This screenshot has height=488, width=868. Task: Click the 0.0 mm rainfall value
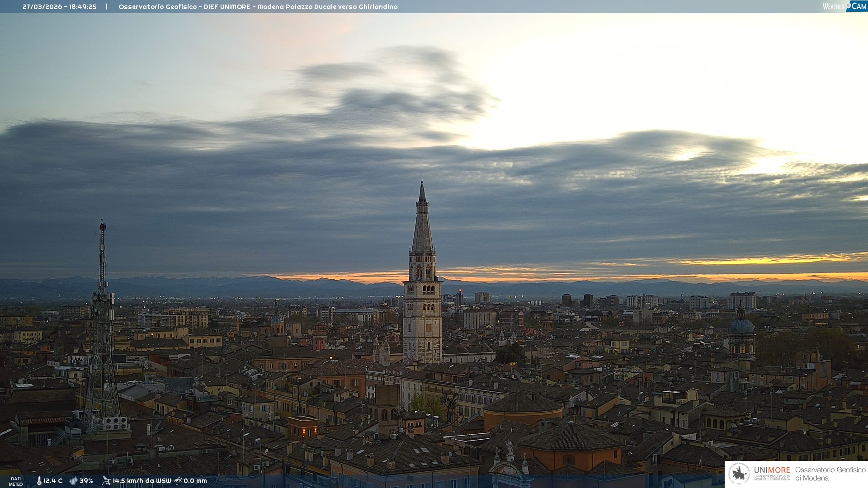tap(195, 481)
